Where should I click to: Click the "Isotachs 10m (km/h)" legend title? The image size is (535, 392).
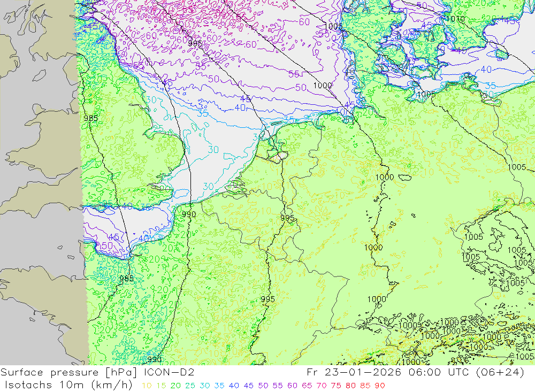(x=68, y=385)
